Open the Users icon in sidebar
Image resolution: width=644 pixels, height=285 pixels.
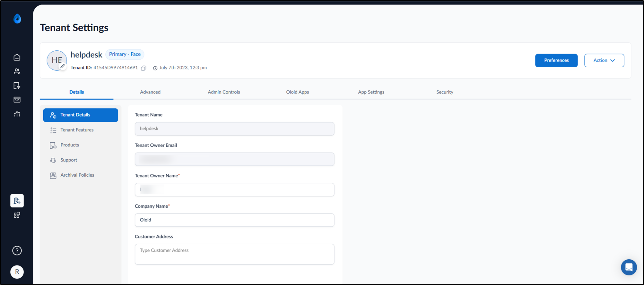point(17,71)
